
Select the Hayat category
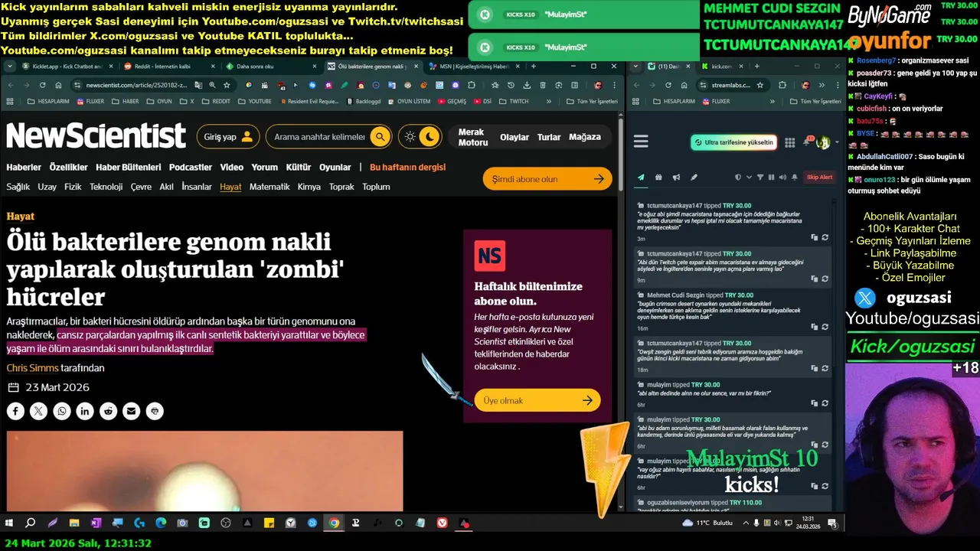click(230, 187)
